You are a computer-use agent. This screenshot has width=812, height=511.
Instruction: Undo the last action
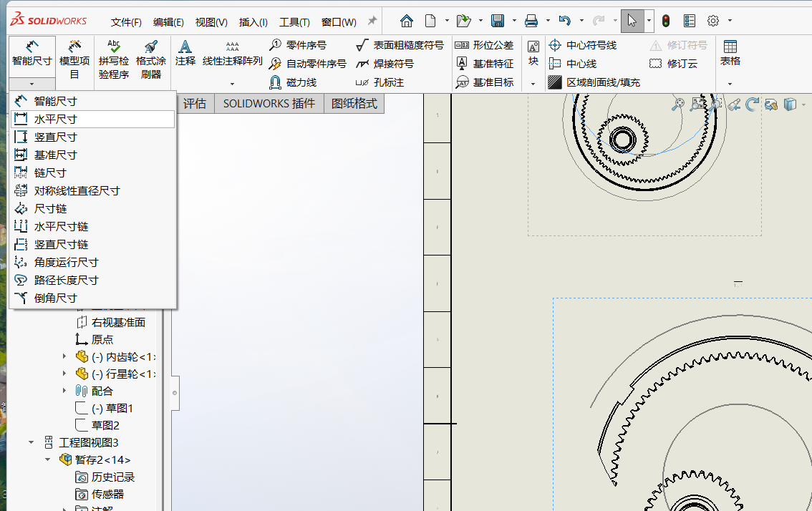(x=564, y=21)
